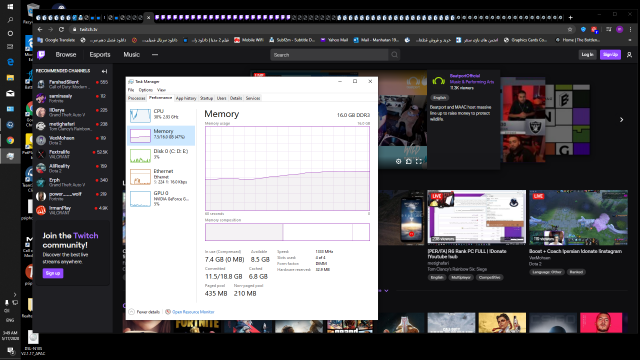Select Ethernet in the performance list

coord(161,176)
